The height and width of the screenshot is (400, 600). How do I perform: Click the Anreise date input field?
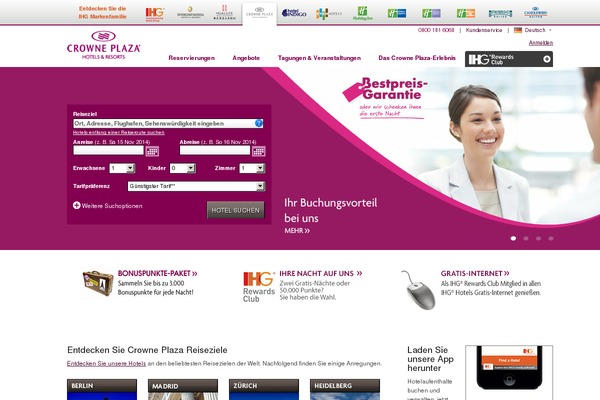(x=109, y=150)
